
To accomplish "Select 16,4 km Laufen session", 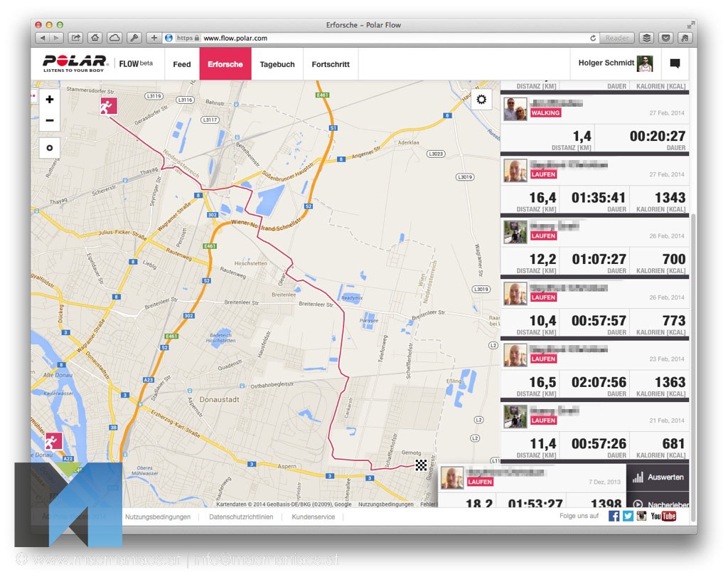I will 595,185.
